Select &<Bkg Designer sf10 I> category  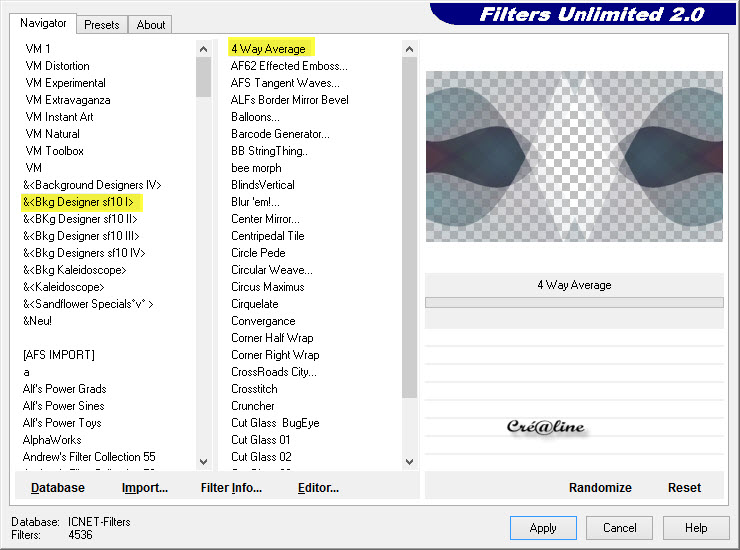click(x=79, y=202)
